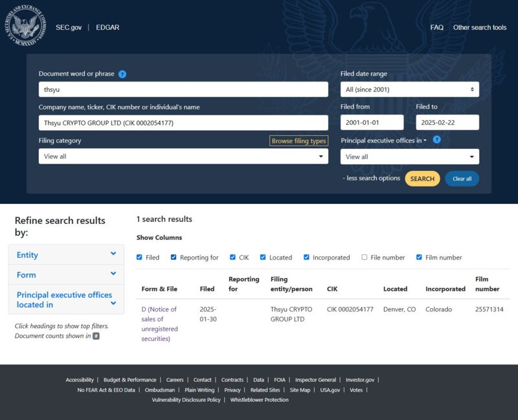The height and width of the screenshot is (420, 518).
Task: Open the Accessibility footer link
Action: click(x=80, y=380)
